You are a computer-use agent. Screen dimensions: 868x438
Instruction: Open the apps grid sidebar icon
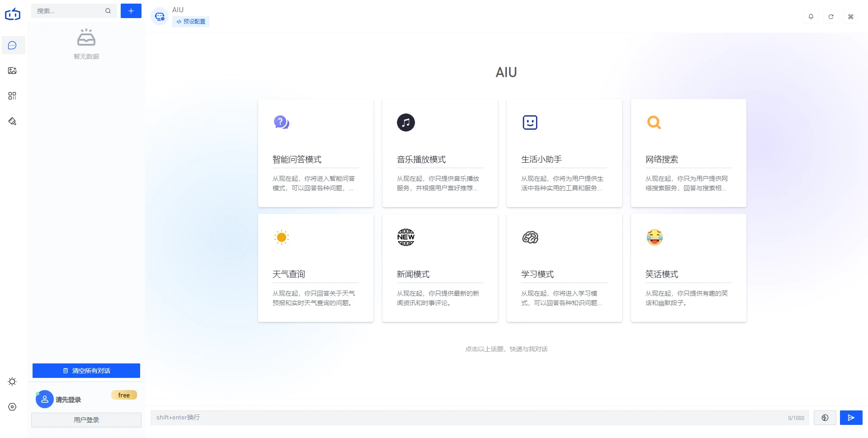12,96
